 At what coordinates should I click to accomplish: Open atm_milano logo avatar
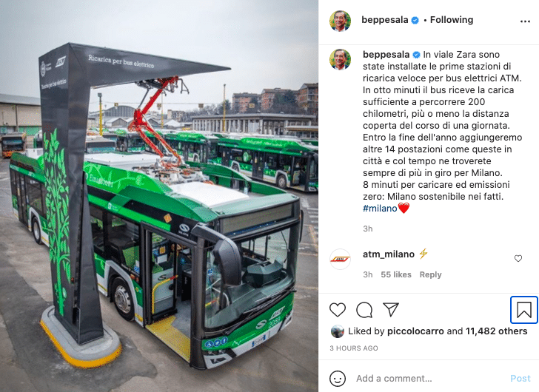(x=340, y=259)
